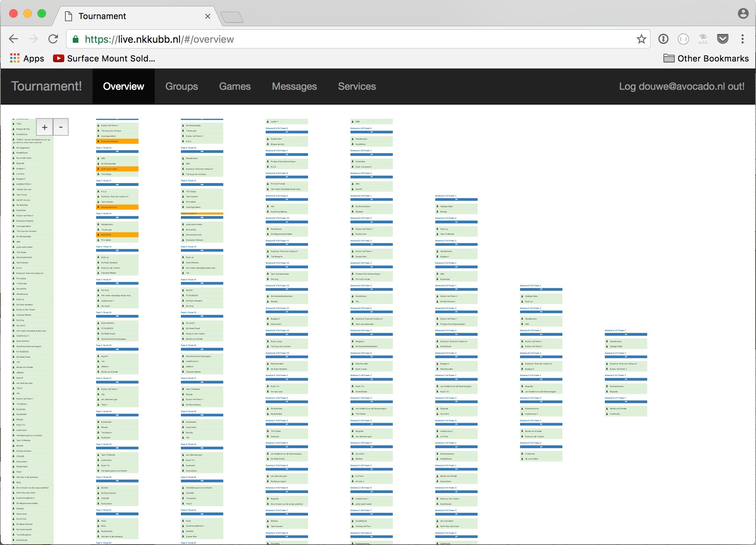The width and height of the screenshot is (756, 545).
Task: Select KUBBUSTERS 2 in the left team list
Action: coord(33,184)
